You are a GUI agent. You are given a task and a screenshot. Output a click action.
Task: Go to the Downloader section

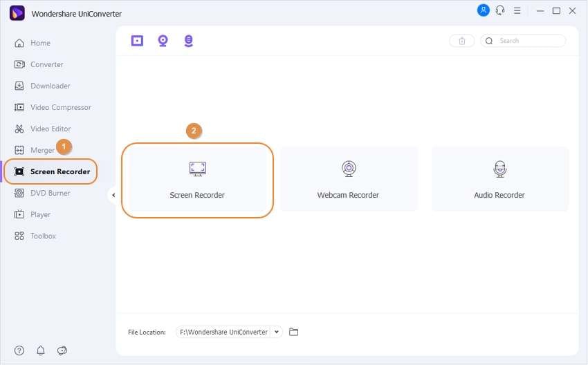42,86
